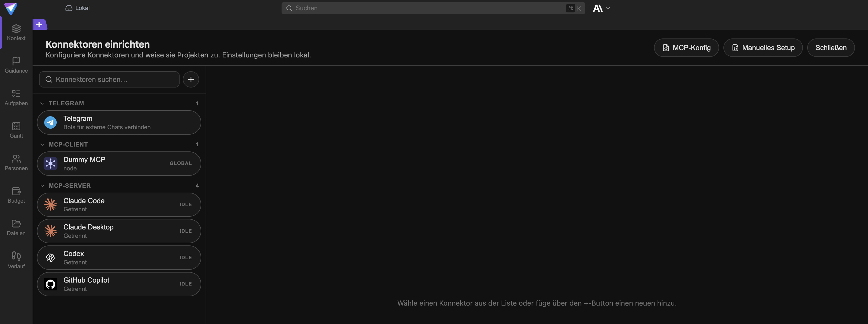The image size is (868, 324).
Task: Click the GitHub Copilot octocat icon
Action: [x=50, y=284]
